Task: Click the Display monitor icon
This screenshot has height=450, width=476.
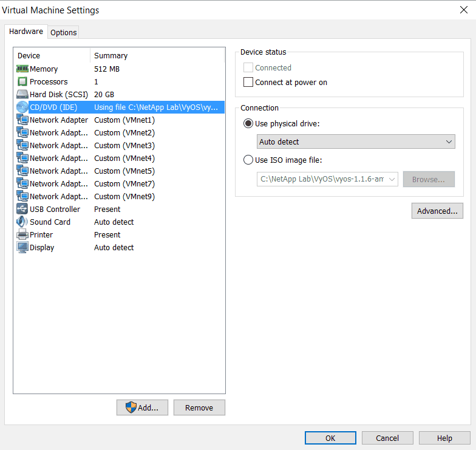Action: [22, 248]
